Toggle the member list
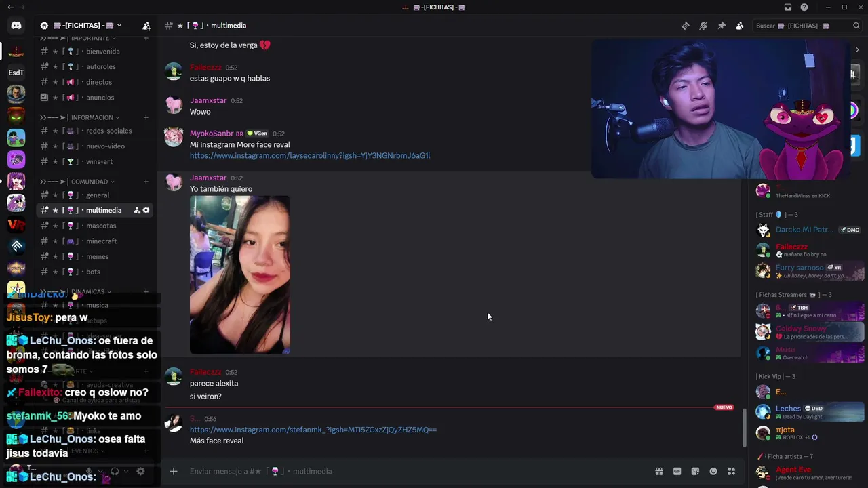Viewport: 868px width, 488px height. click(740, 26)
